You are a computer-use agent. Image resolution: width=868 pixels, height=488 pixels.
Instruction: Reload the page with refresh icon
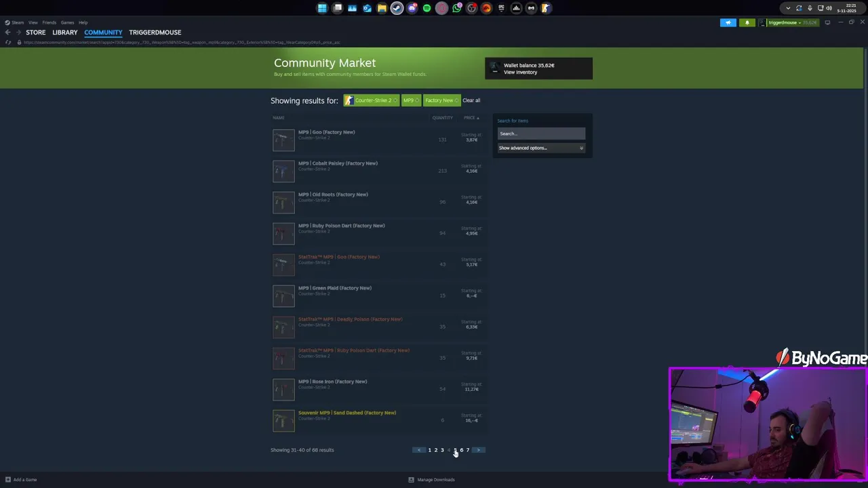(x=8, y=42)
